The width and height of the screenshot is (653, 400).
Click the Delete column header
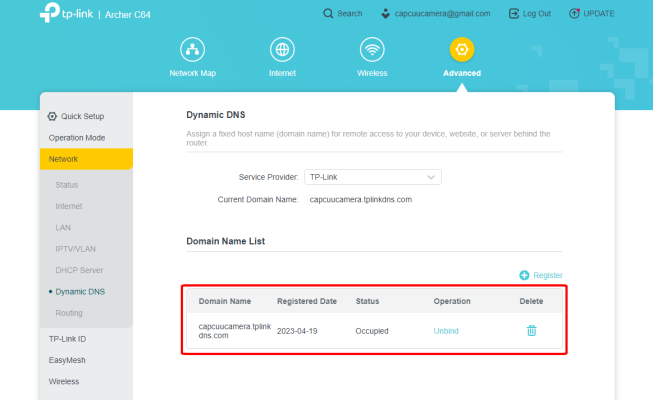531,301
